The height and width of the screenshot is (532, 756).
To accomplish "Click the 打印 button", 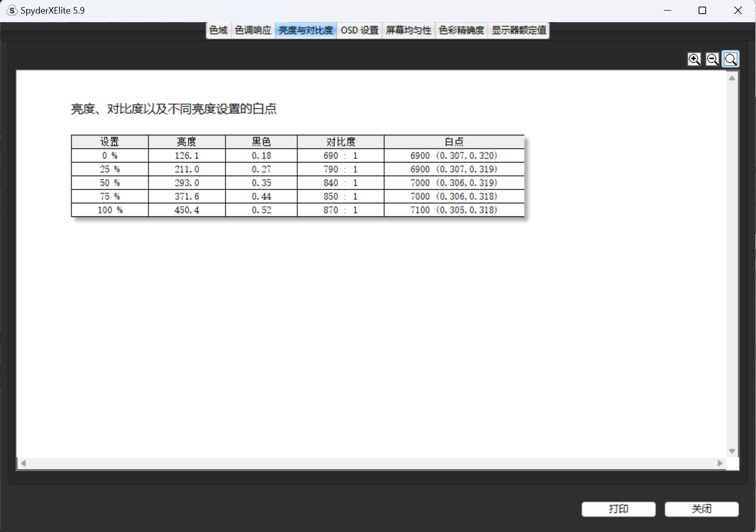I will (618, 509).
